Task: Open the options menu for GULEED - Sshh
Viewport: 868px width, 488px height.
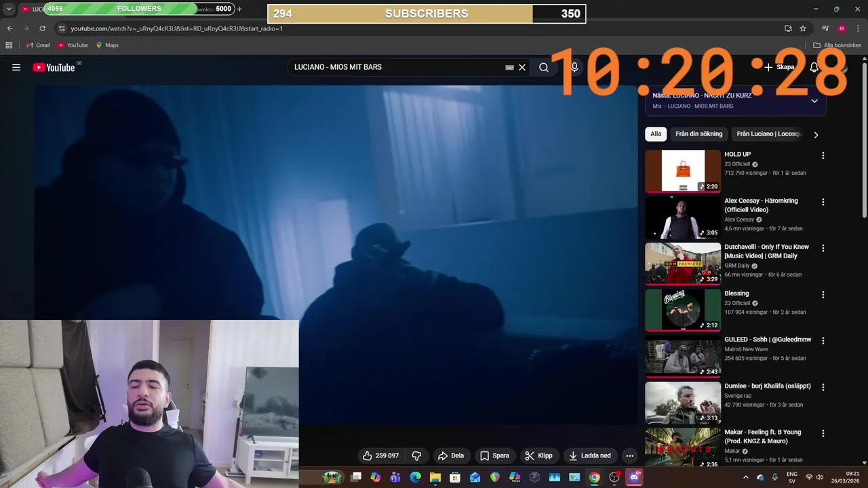Action: click(x=823, y=341)
